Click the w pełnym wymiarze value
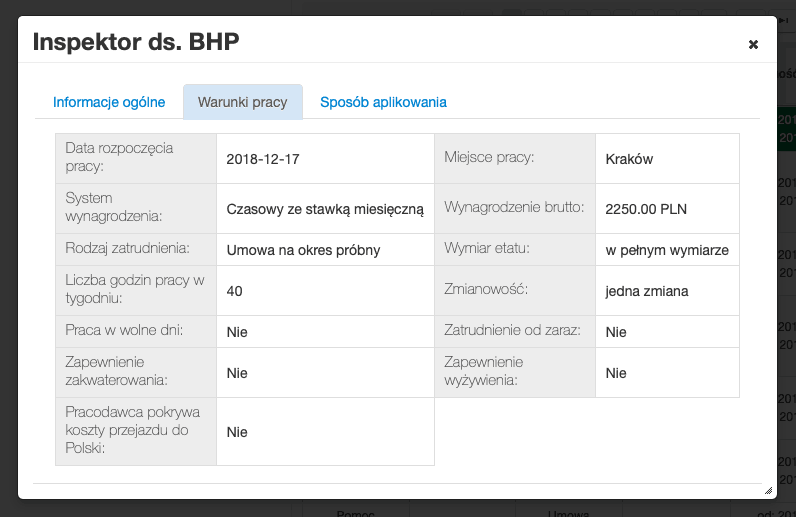796x517 pixels. tap(667, 250)
